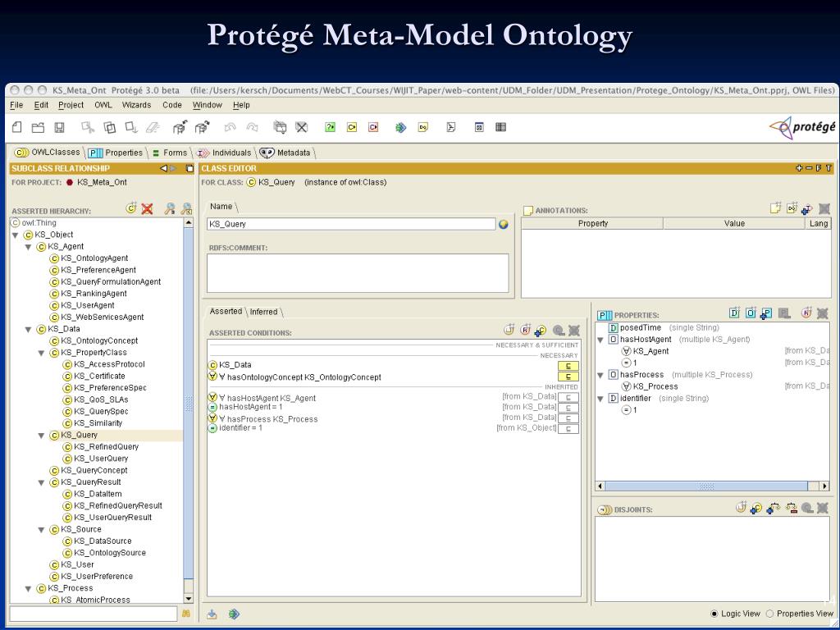Collapse the hasProcess property node
Image resolution: width=840 pixels, height=630 pixels.
(x=600, y=375)
